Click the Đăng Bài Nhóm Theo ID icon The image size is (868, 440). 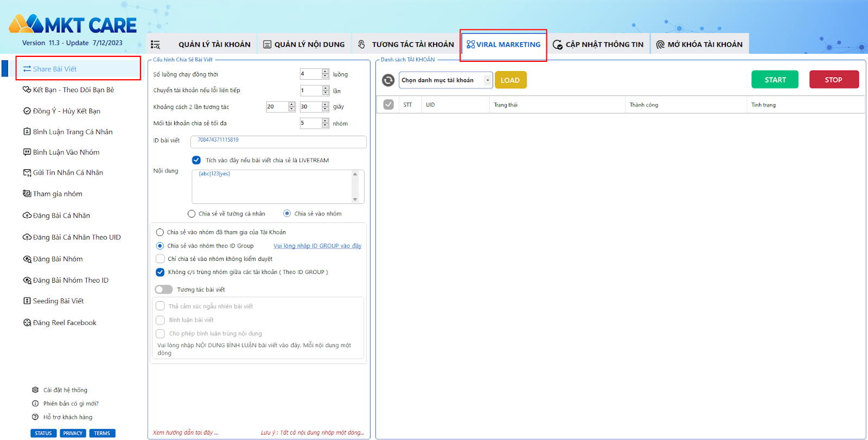[x=27, y=280]
